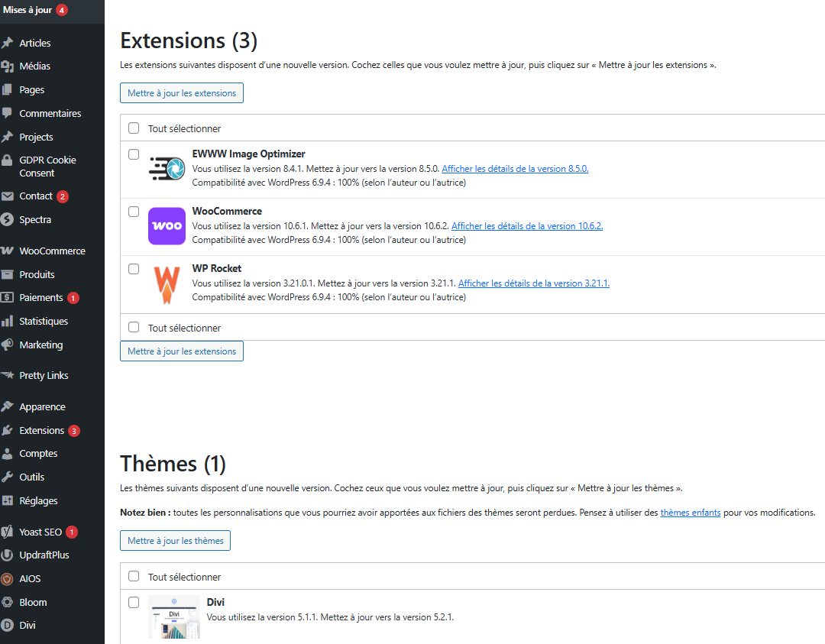Click top 'Mettre à jour les extensions' button
Image resolution: width=825 pixels, height=644 pixels.
point(182,93)
